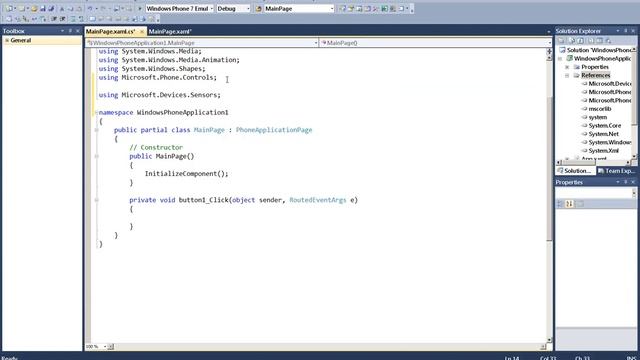Image resolution: width=640 pixels, height=360 pixels.
Task: Collapse the WindowsPhoneApplication project node
Action: [x=560, y=59]
